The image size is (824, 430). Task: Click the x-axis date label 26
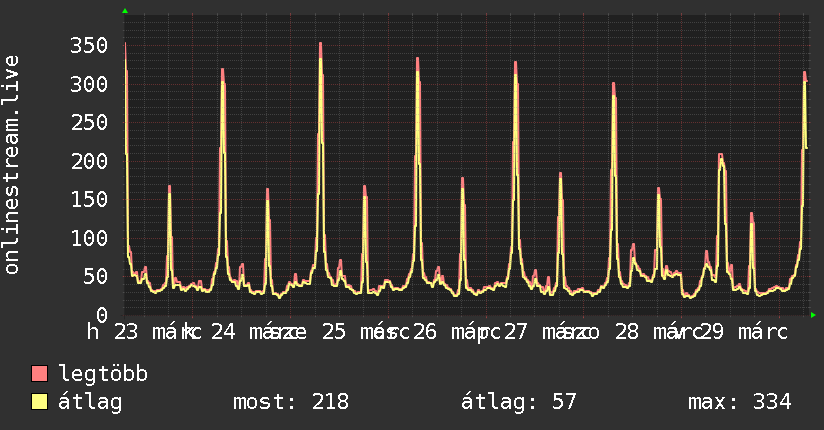425,332
